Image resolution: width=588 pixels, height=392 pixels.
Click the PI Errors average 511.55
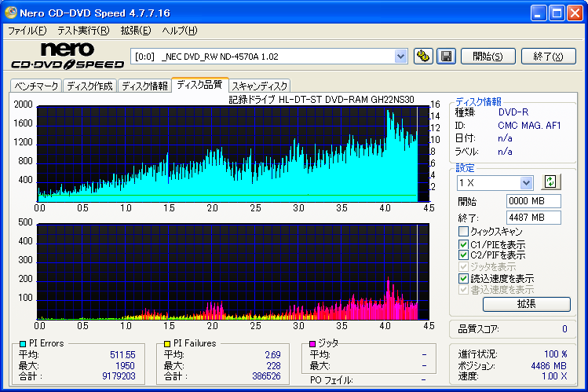pyautogui.click(x=122, y=355)
